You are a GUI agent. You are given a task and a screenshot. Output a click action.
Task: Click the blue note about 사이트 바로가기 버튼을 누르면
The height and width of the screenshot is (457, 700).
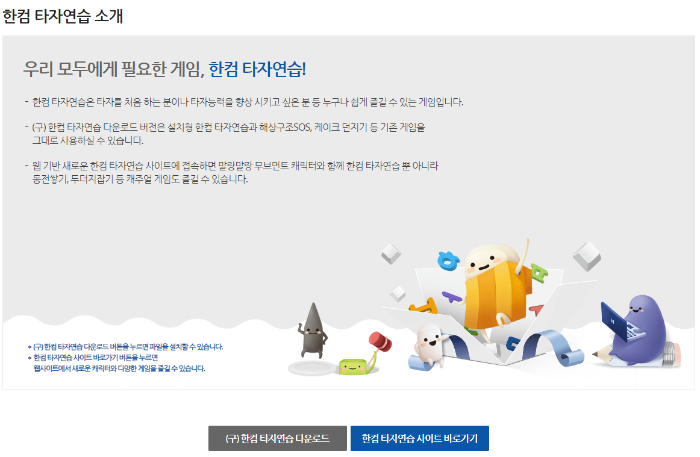117,363
